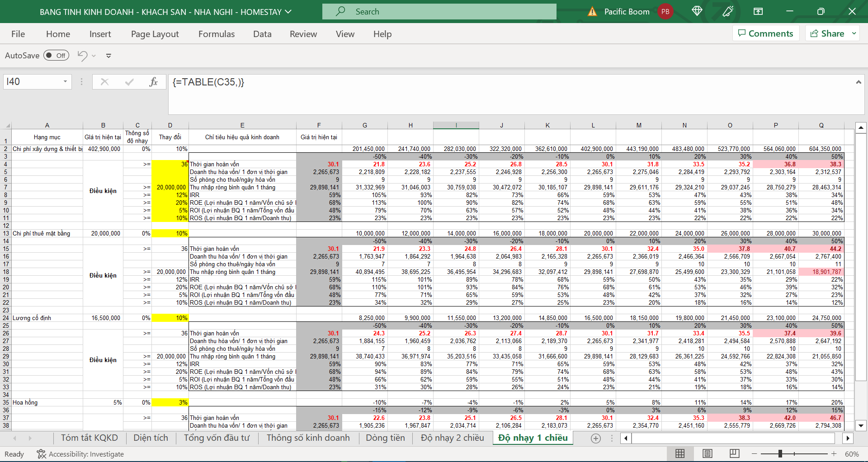Switch to Page Break Preview icon
The height and width of the screenshot is (462, 868).
coord(734,453)
